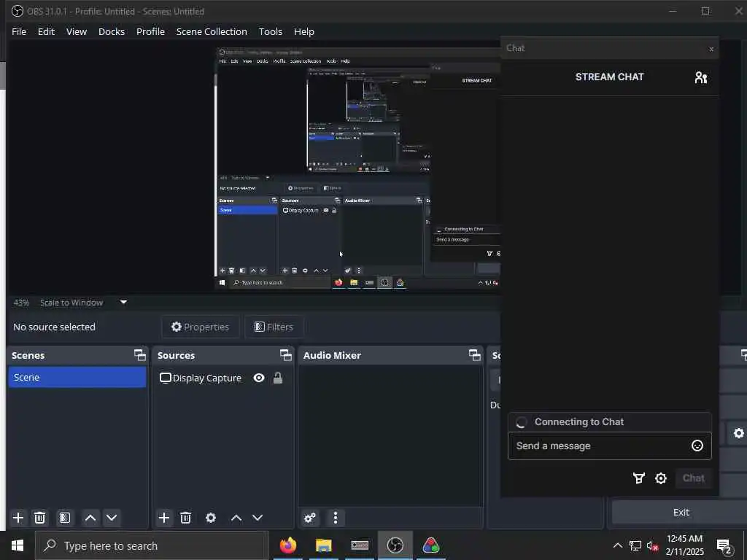Move scene up arrow in Scenes panel
747x560 pixels.
[x=90, y=518]
